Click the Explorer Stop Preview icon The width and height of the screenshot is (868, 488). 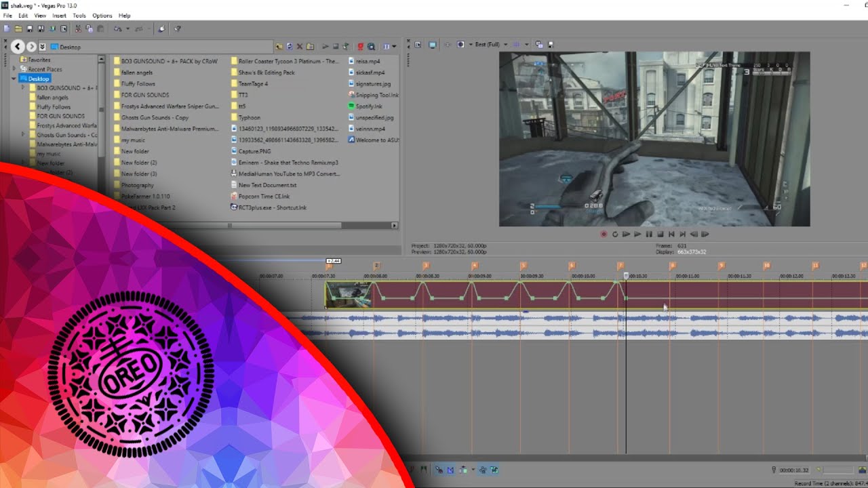(336, 46)
